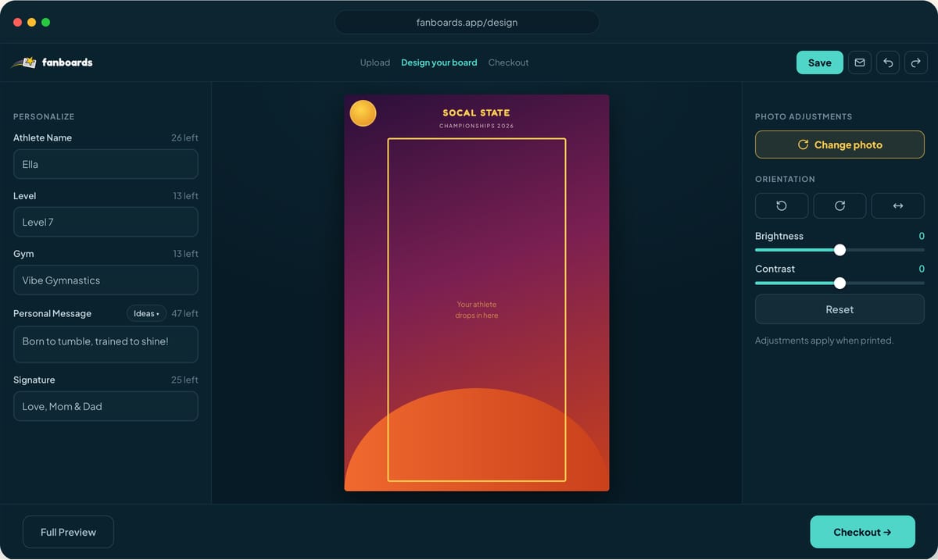Reset photo adjustments
Screen dimensions: 938x560
click(840, 309)
